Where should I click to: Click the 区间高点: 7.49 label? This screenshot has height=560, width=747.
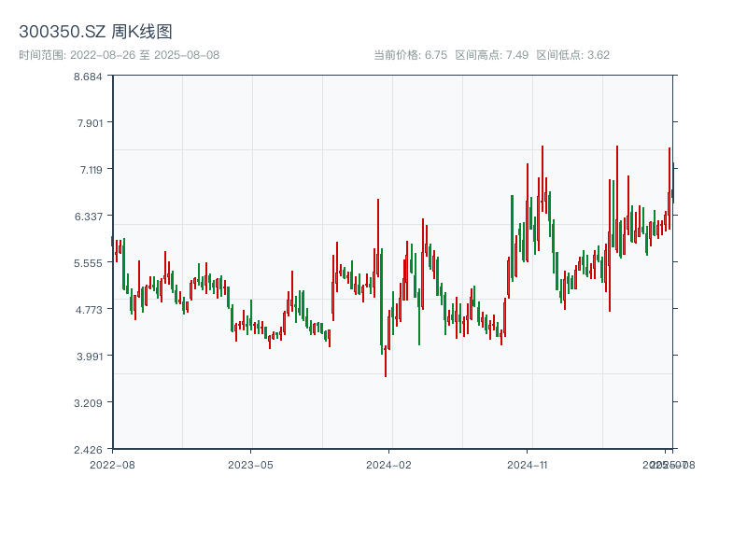click(492, 55)
